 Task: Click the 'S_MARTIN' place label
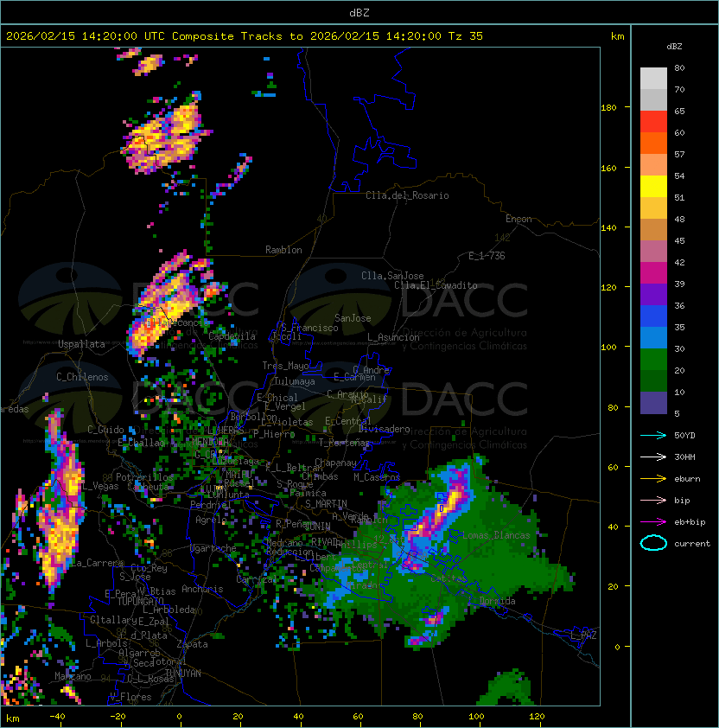click(x=326, y=504)
